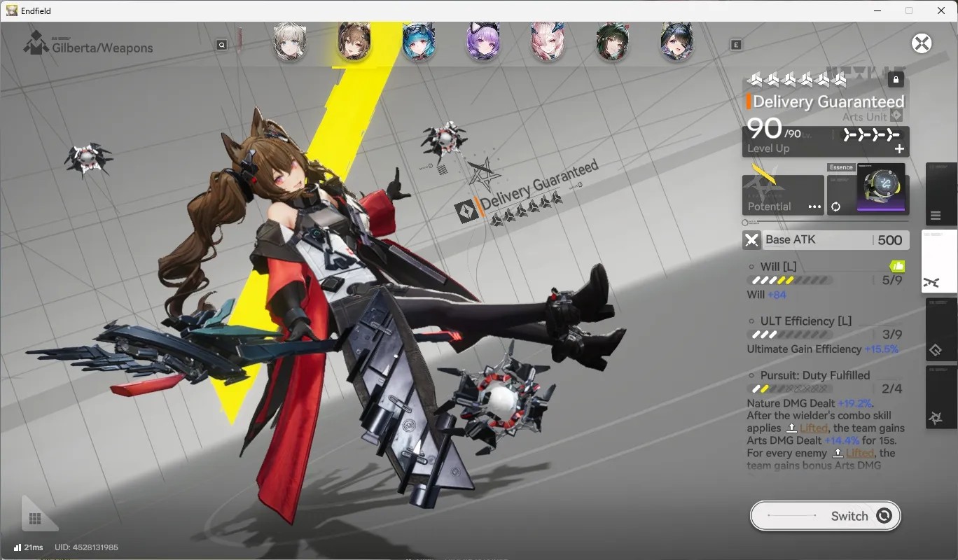Image resolution: width=958 pixels, height=560 pixels.
Task: Open the diamond gear tab in sidebar
Action: point(936,350)
